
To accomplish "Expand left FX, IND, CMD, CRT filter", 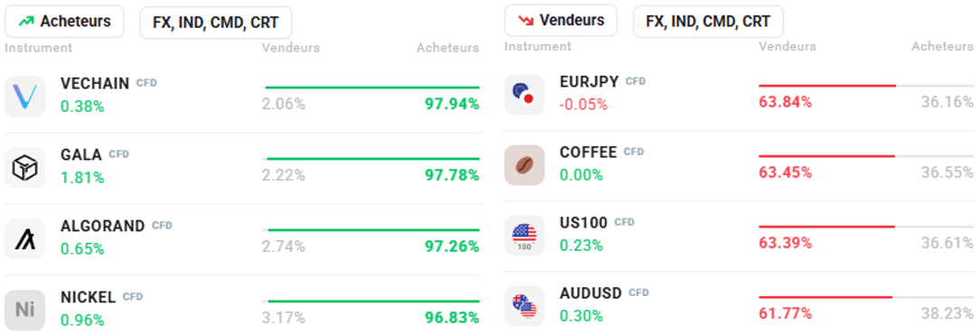I will (x=216, y=23).
